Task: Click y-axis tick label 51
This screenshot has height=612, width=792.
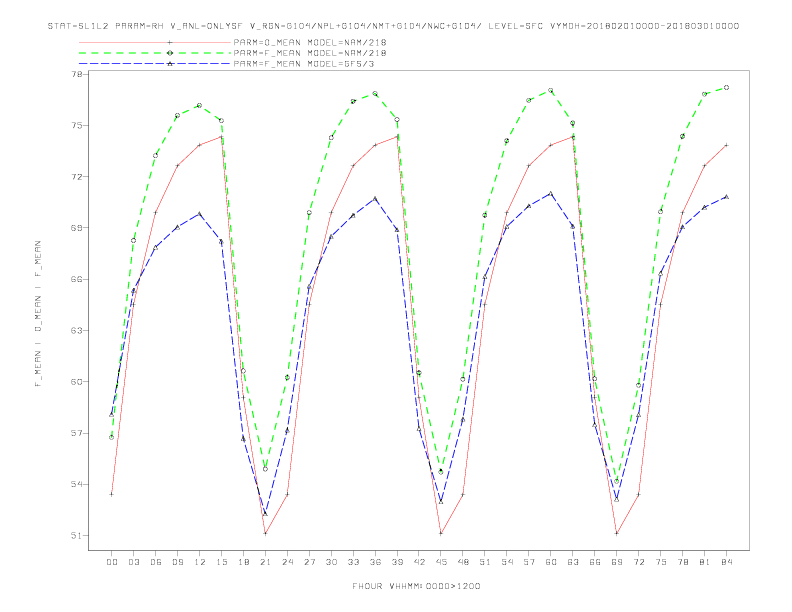Action: click(x=77, y=536)
